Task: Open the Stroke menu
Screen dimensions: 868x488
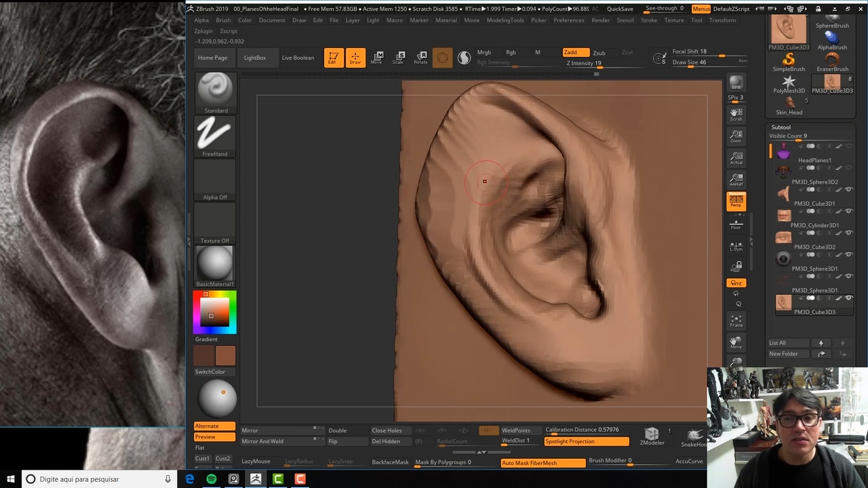Action: coord(649,20)
